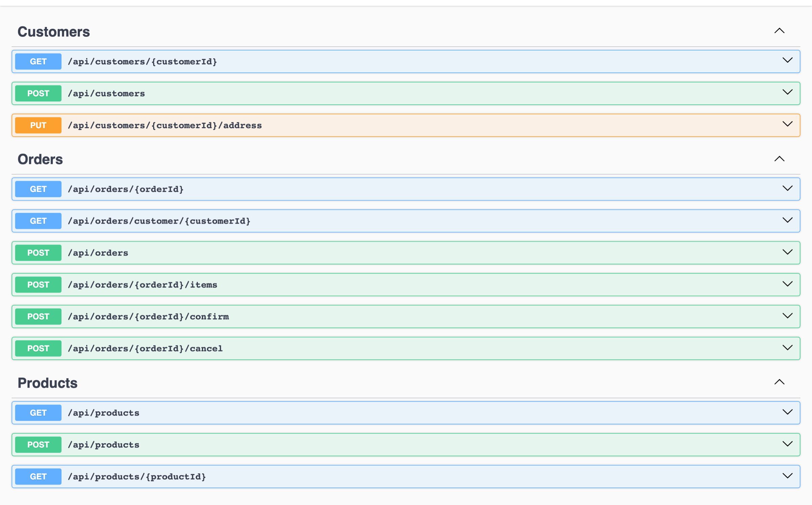Click the POST badge for /api/customers
The height and width of the screenshot is (505, 812).
(38, 93)
